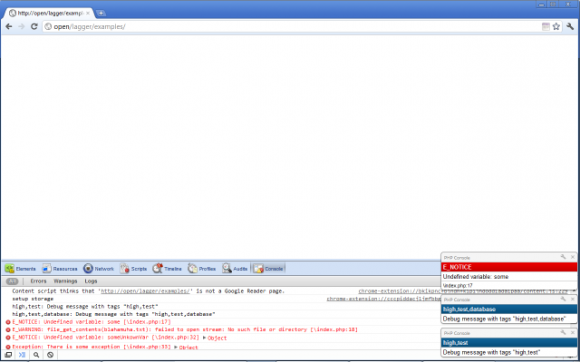
Task: Click the \index.php:17 source line in the popup
Action: 458,285
